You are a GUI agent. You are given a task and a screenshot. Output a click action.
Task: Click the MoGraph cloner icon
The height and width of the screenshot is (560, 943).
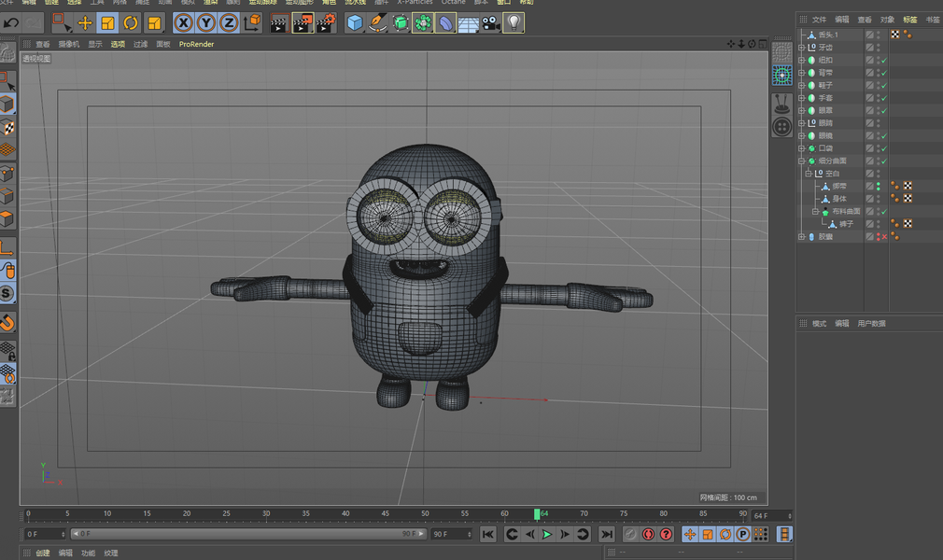point(423,23)
